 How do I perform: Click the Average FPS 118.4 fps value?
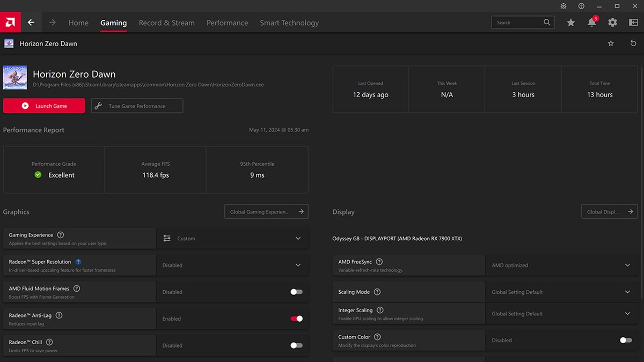click(x=156, y=175)
